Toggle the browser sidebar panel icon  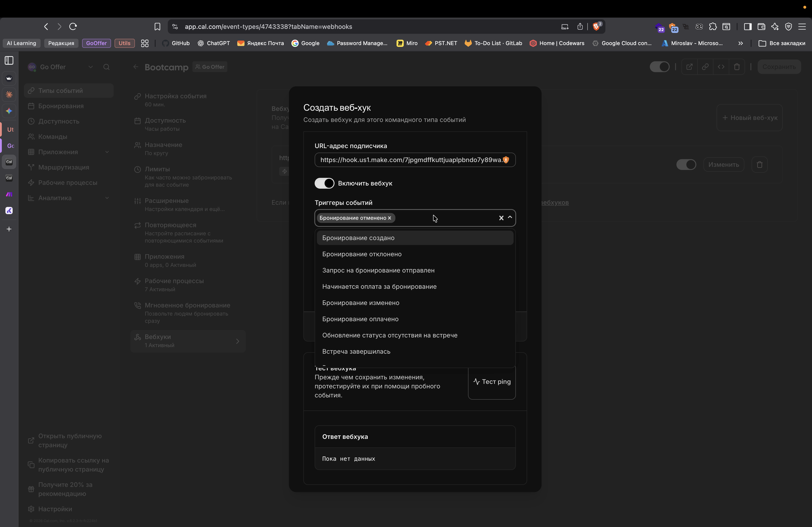tap(747, 27)
